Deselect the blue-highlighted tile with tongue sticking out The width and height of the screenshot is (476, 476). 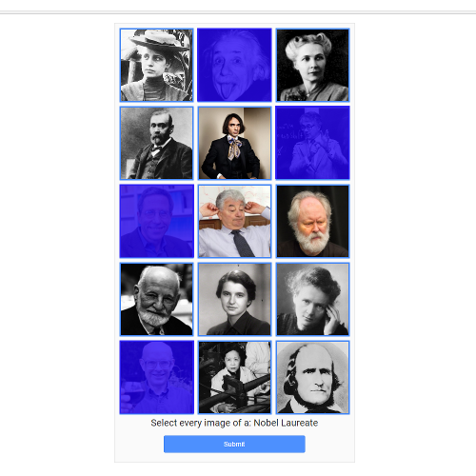pyautogui.click(x=234, y=65)
